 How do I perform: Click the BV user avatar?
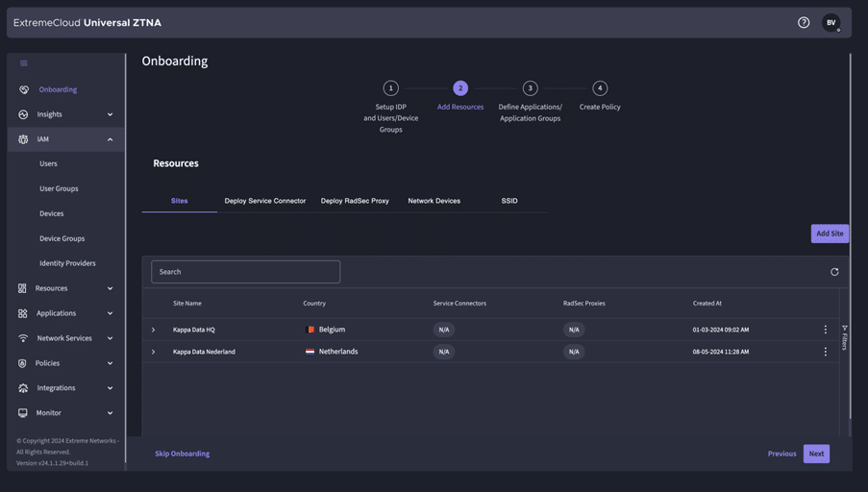click(x=831, y=23)
